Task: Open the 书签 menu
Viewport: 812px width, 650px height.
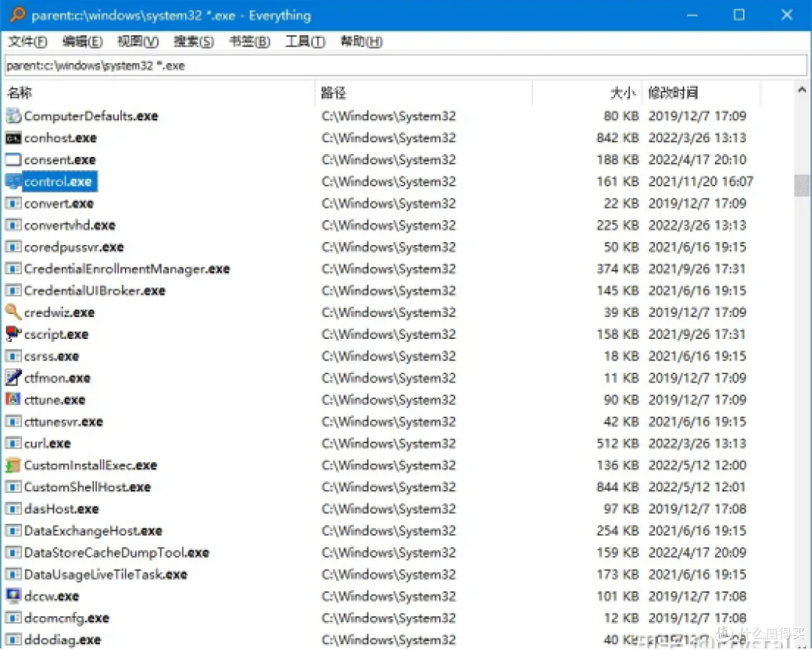Action: (248, 42)
